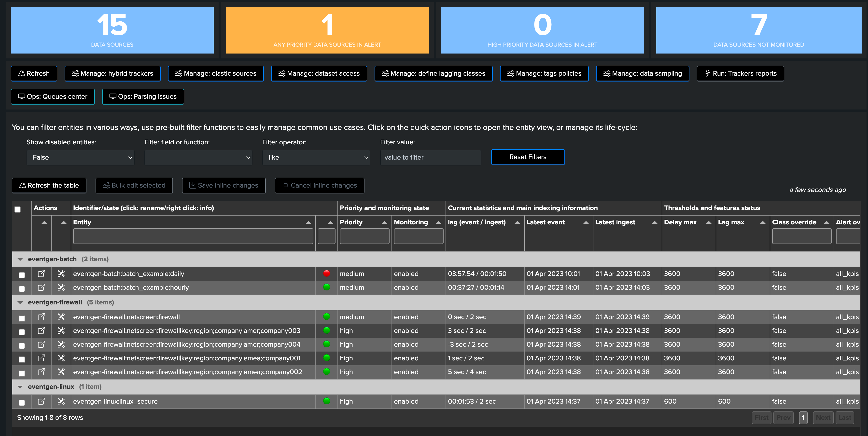Click manage tools icon for batch_example:daily

[x=61, y=273]
